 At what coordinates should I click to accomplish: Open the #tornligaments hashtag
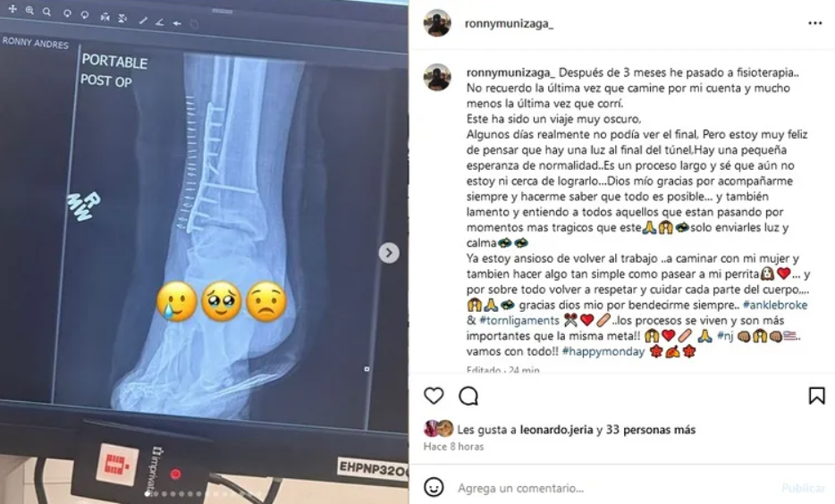(519, 321)
